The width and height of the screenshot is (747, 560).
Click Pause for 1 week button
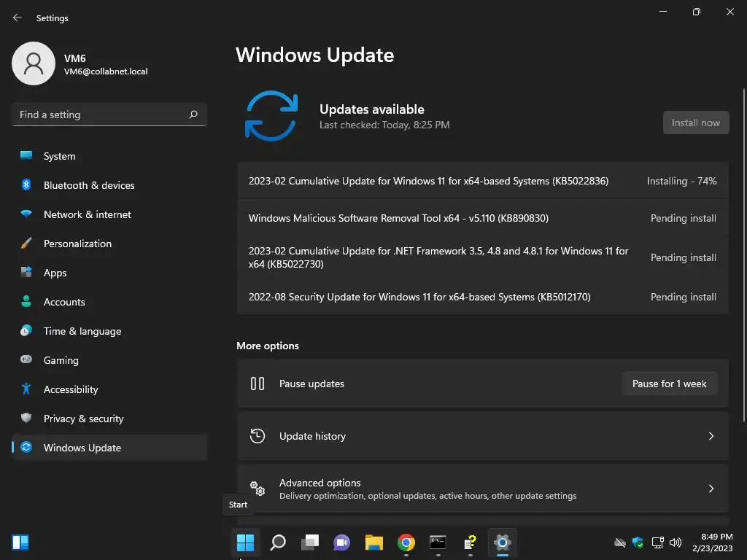(669, 384)
